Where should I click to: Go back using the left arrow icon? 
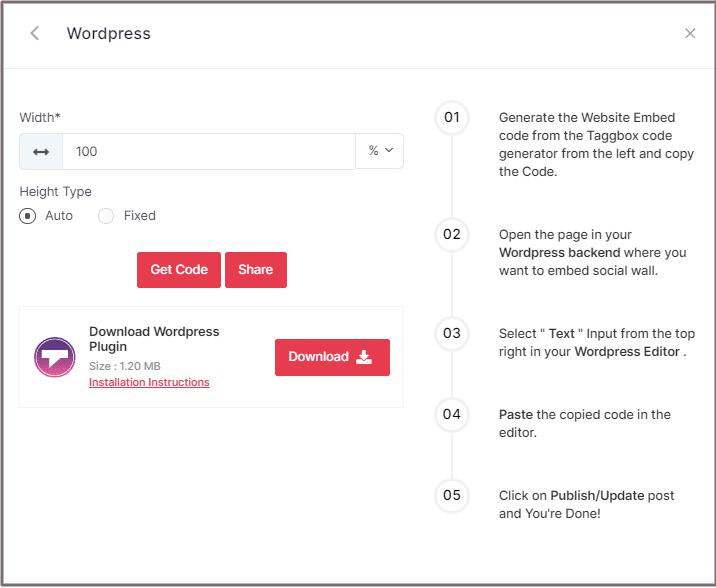point(35,33)
